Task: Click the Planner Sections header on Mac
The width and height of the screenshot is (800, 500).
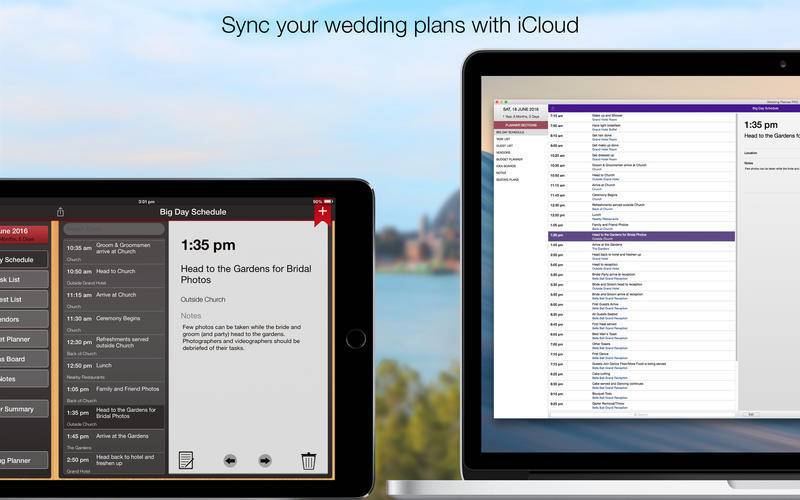Action: pyautogui.click(x=521, y=125)
